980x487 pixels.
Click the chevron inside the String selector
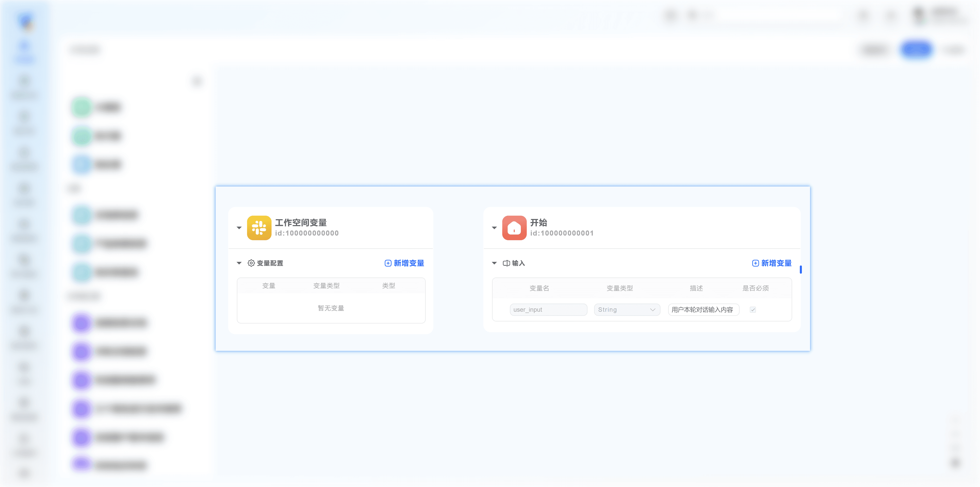(x=653, y=310)
